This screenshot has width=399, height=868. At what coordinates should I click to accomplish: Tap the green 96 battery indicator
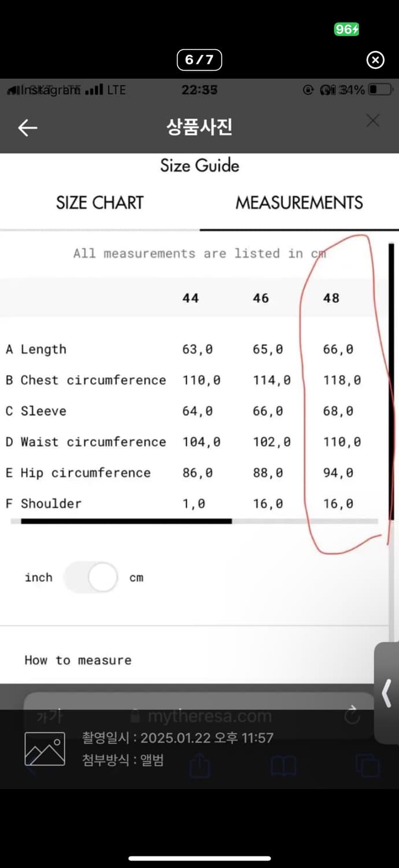(x=346, y=29)
